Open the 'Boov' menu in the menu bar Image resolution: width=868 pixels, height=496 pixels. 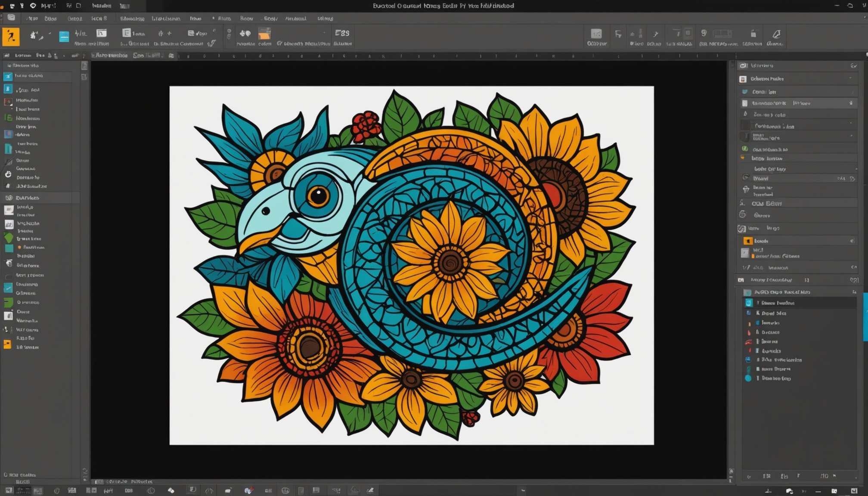246,19
